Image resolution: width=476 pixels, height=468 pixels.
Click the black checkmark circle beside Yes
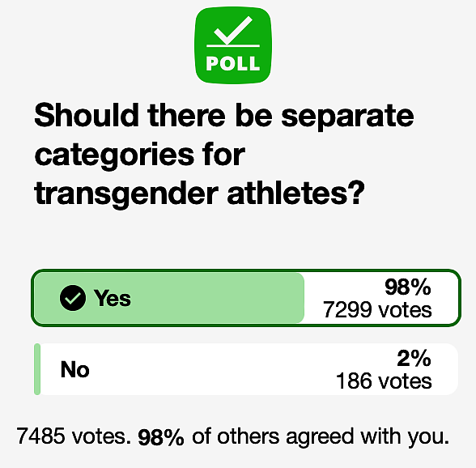(73, 298)
